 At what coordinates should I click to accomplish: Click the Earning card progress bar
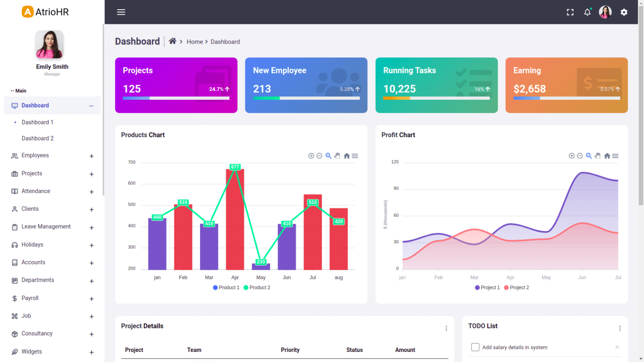pos(566,98)
